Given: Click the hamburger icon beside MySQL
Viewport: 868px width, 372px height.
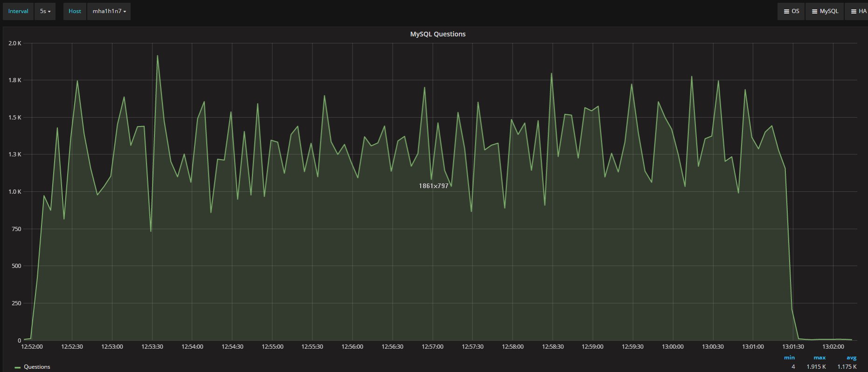Looking at the screenshot, I should (x=814, y=11).
